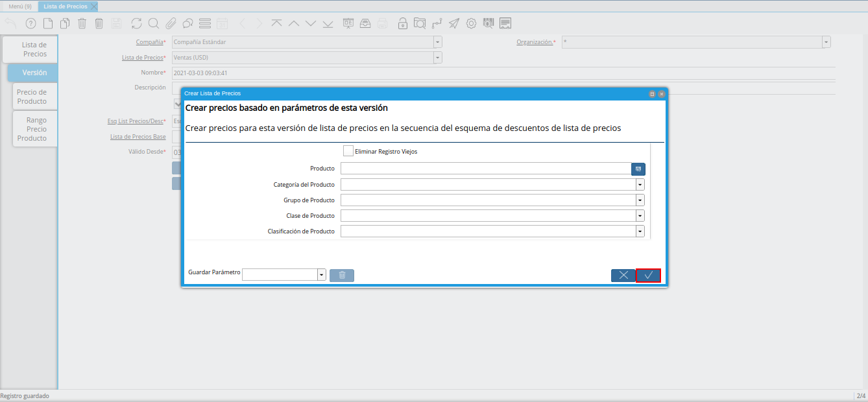
Task: Open the Rango Precio Producto tab
Action: pyautogui.click(x=34, y=129)
